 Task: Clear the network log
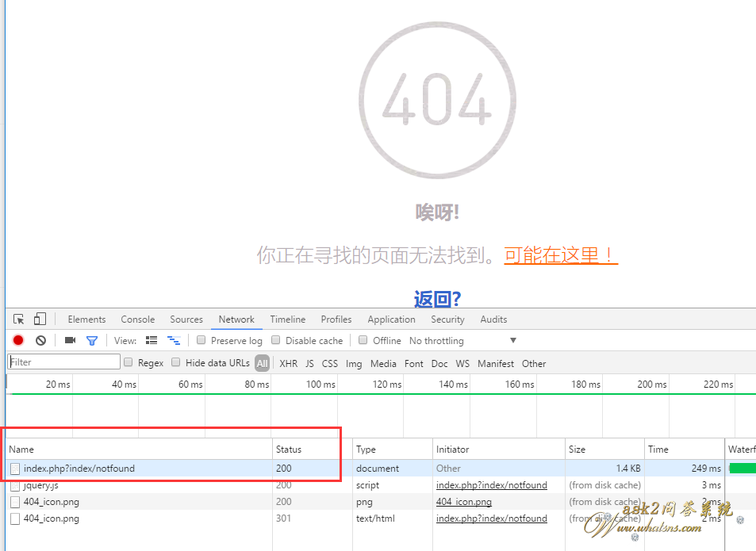click(x=40, y=341)
